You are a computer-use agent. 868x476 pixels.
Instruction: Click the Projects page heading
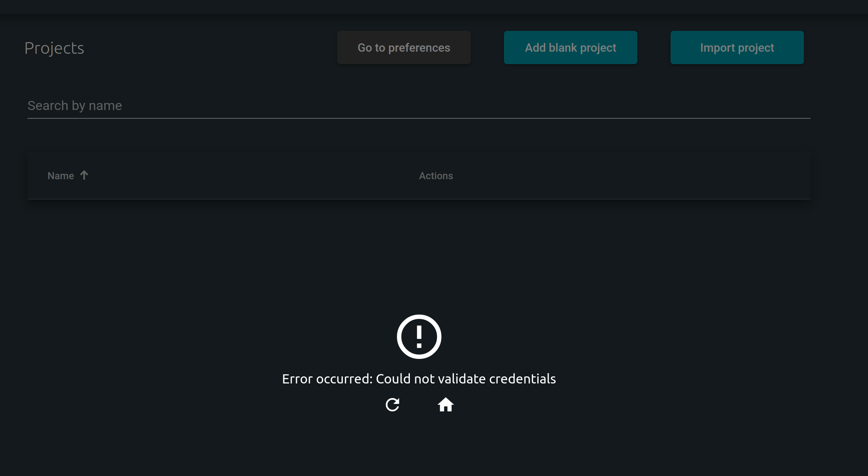click(55, 47)
